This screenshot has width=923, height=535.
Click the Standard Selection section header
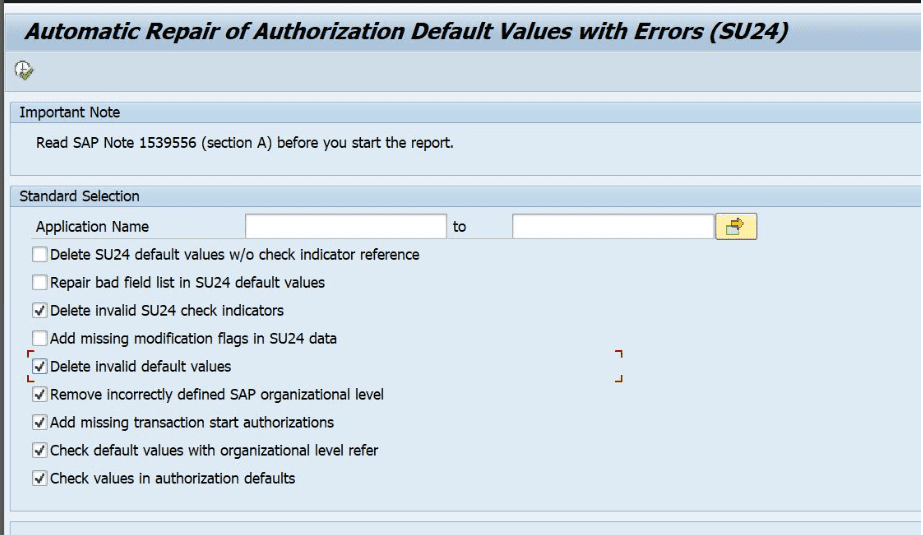pyautogui.click(x=80, y=196)
